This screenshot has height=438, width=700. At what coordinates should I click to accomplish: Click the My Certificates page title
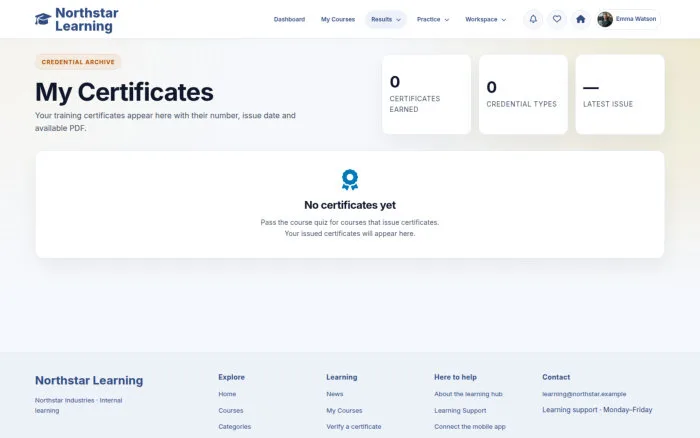coord(124,92)
